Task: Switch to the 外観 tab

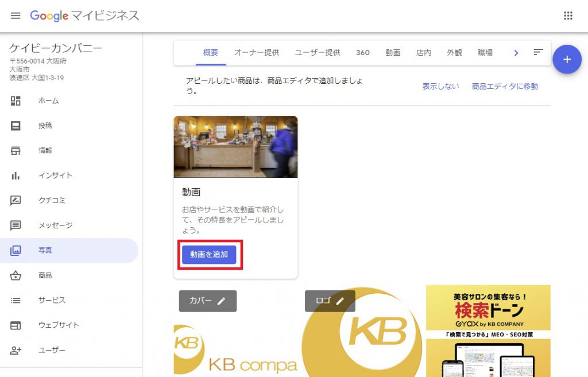Action: tap(455, 53)
